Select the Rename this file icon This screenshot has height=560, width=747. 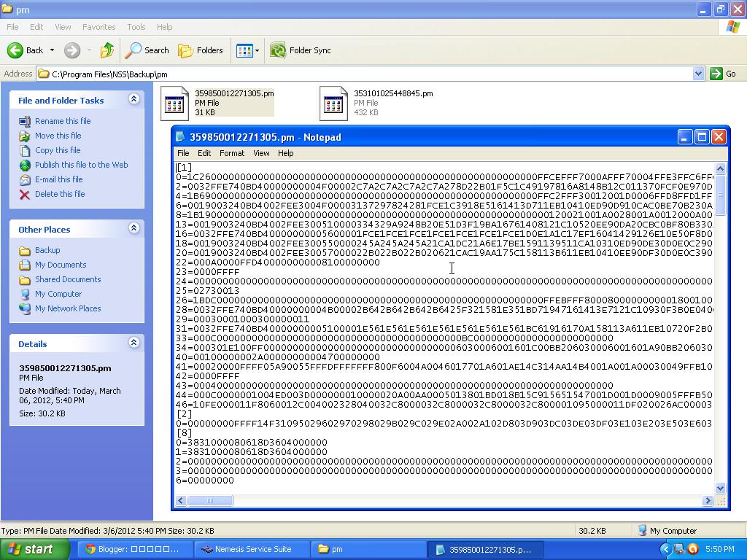pyautogui.click(x=23, y=121)
